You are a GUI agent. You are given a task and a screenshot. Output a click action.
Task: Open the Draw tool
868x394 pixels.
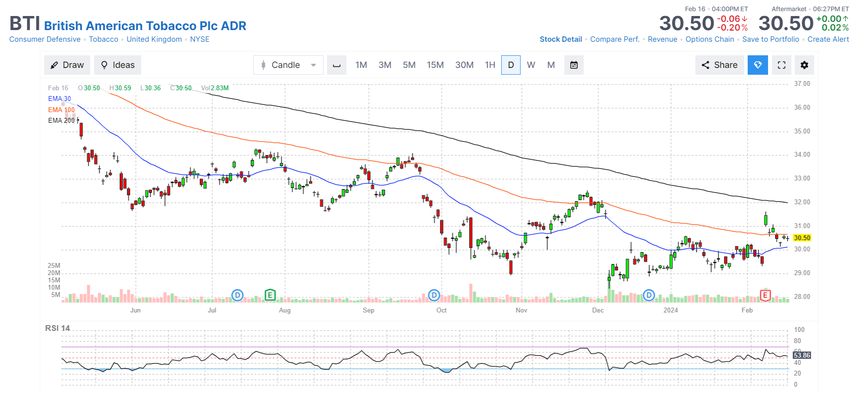click(67, 65)
